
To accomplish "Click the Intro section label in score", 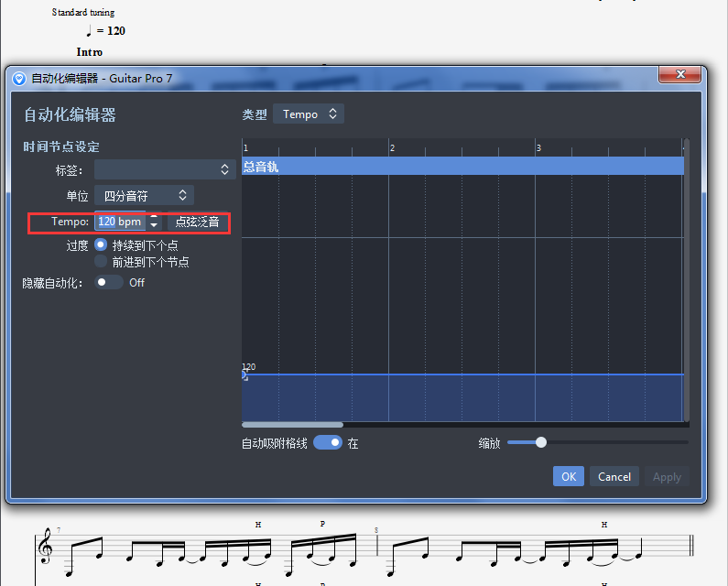I will (90, 52).
